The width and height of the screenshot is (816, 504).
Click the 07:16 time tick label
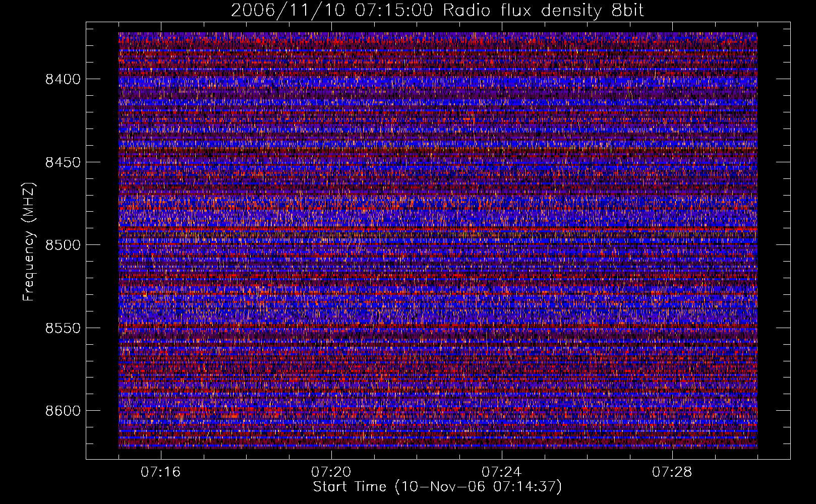(161, 472)
